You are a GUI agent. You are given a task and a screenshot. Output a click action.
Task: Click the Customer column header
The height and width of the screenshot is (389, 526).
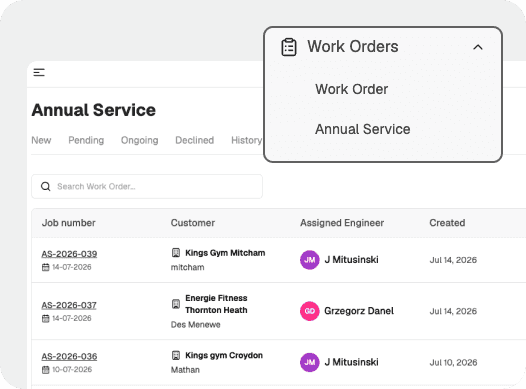coord(193,223)
